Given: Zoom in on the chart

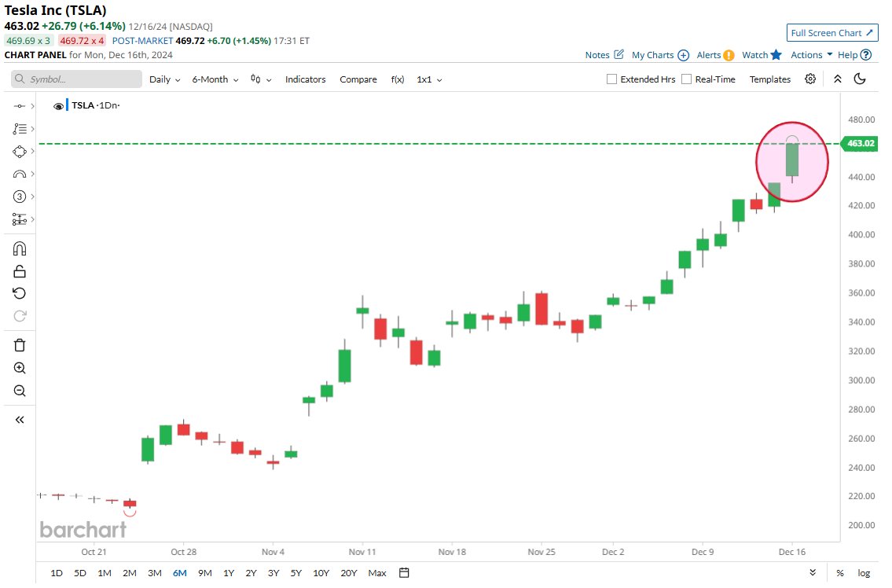Looking at the screenshot, I should [x=20, y=368].
